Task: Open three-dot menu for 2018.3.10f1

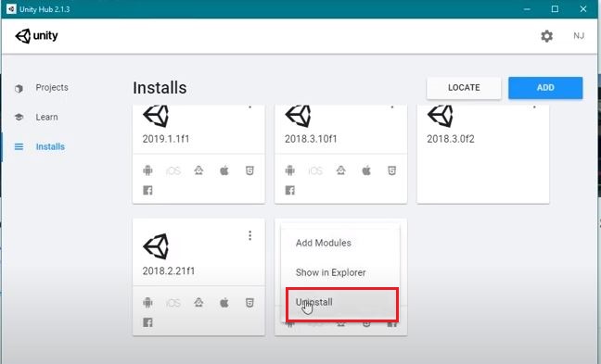Action: tap(392, 107)
